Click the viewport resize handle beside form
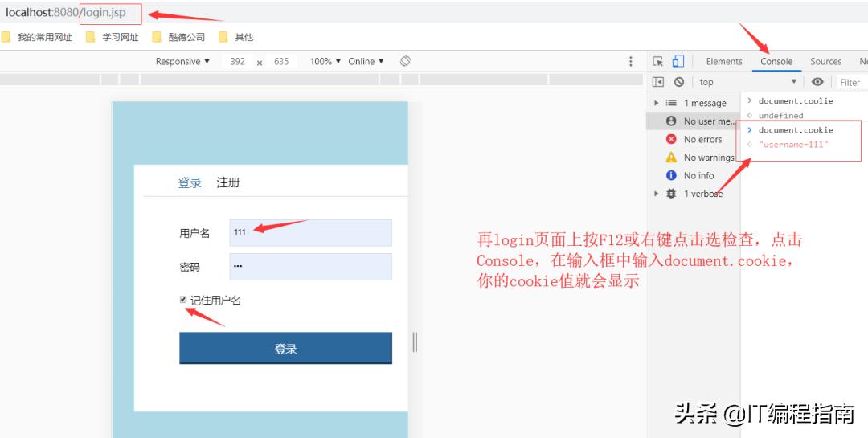The width and height of the screenshot is (868, 438). coord(416,342)
